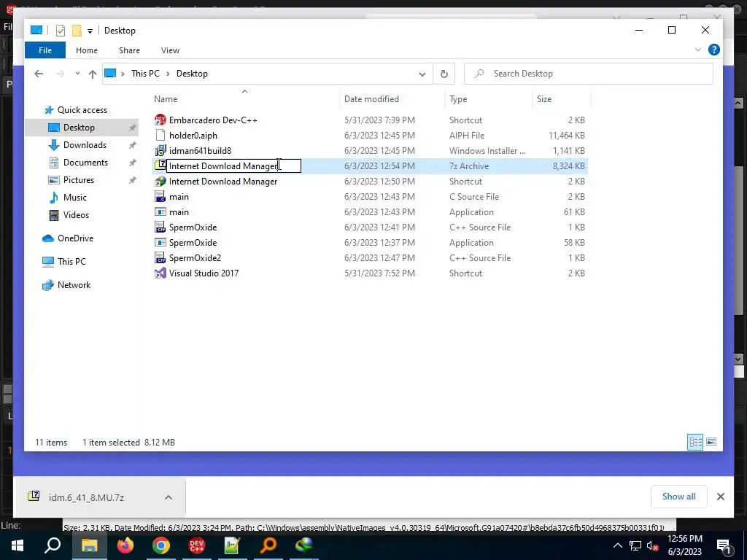Open Pictures in navigation pane

79,180
